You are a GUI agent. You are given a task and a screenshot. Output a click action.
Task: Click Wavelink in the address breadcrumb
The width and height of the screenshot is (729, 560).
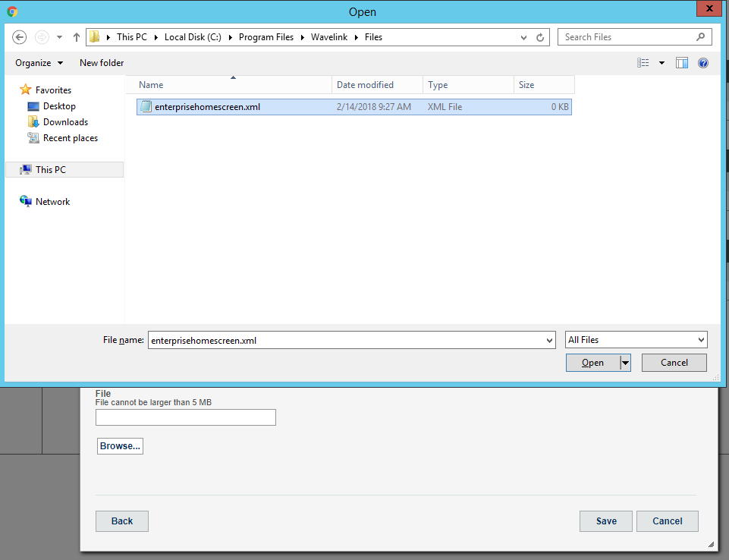pos(329,36)
